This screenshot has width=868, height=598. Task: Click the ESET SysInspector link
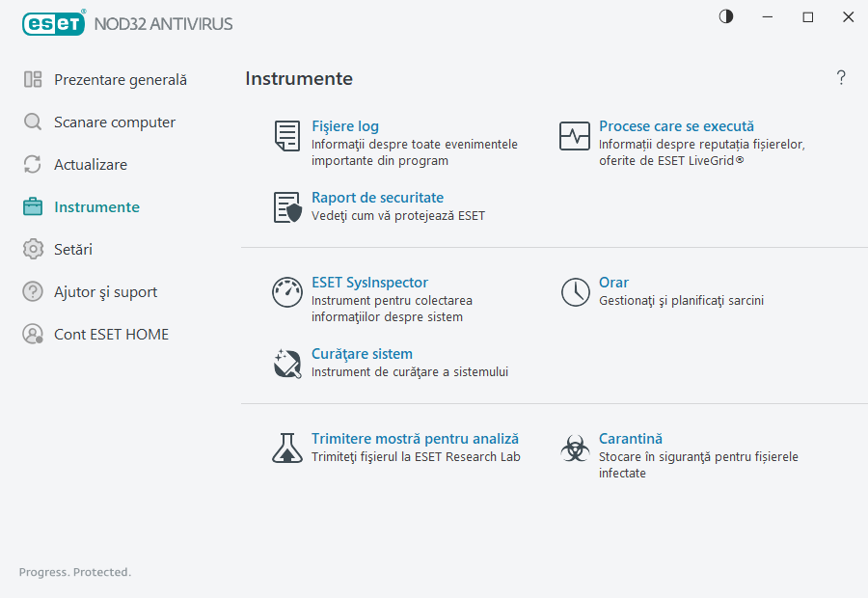pos(369,282)
